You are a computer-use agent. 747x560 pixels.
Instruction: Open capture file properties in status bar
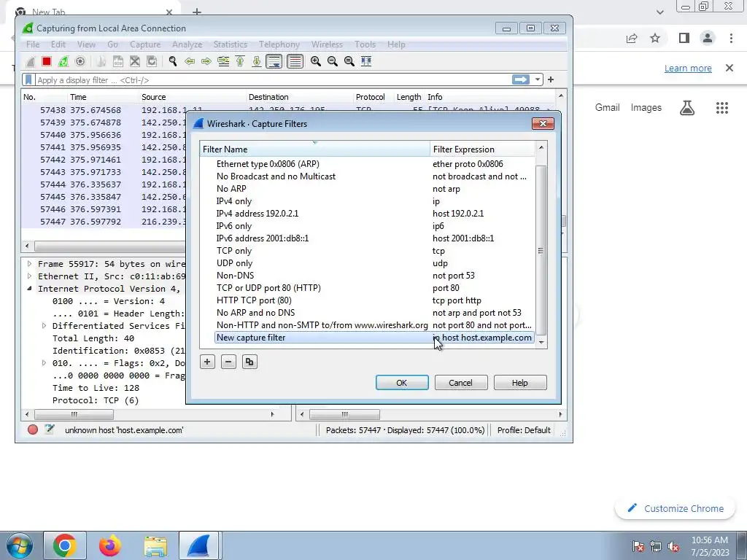49,429
